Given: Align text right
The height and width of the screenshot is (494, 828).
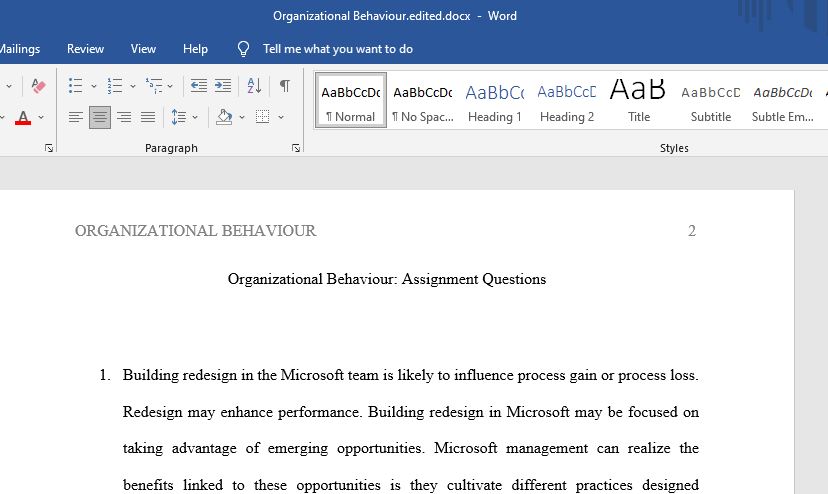Looking at the screenshot, I should (124, 117).
